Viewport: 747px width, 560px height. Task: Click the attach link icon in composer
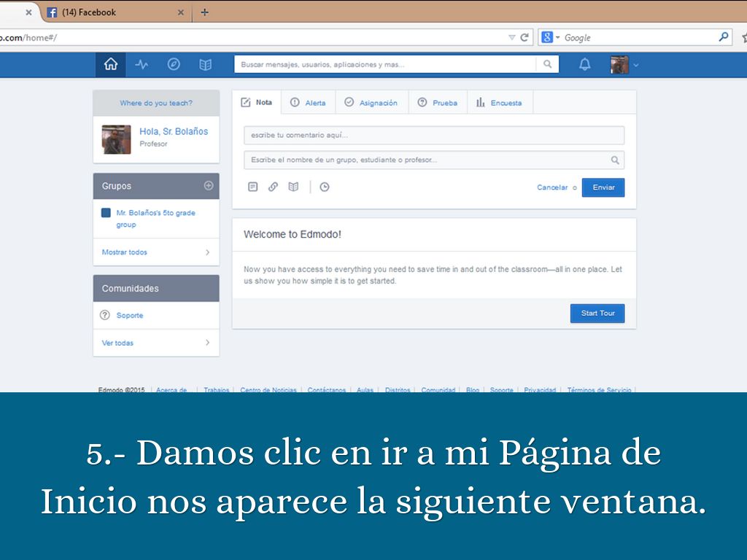(273, 187)
